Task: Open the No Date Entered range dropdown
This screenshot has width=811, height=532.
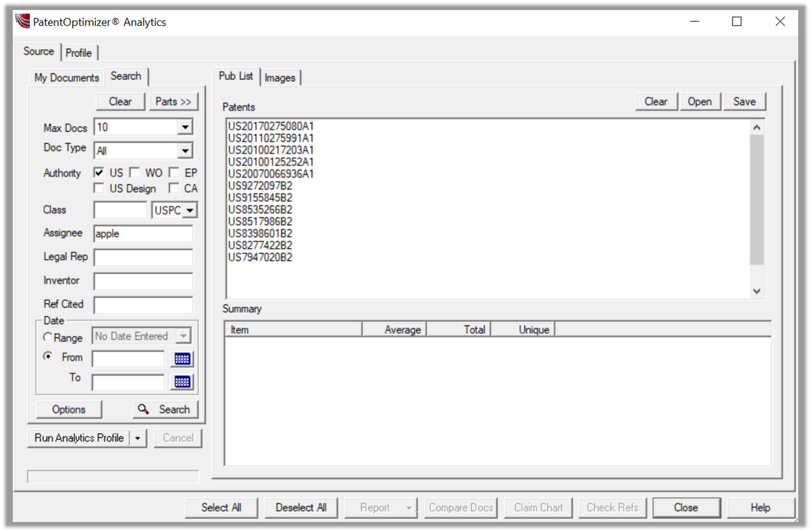Action: tap(183, 336)
